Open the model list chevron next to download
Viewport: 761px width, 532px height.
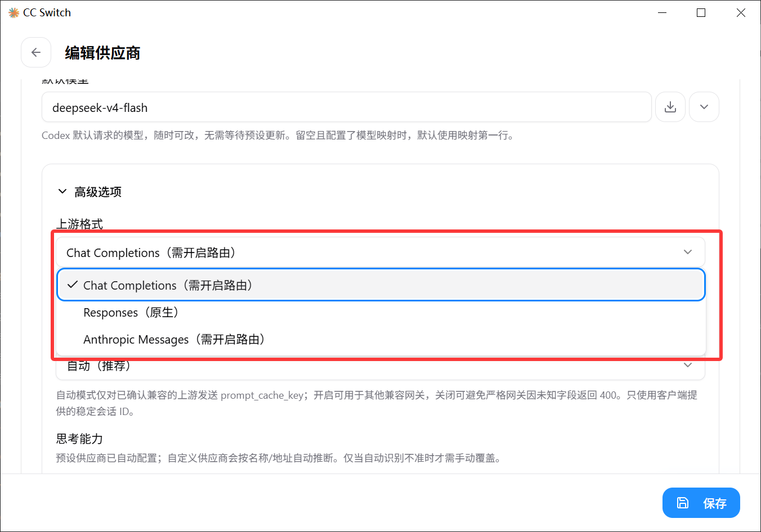pos(704,107)
